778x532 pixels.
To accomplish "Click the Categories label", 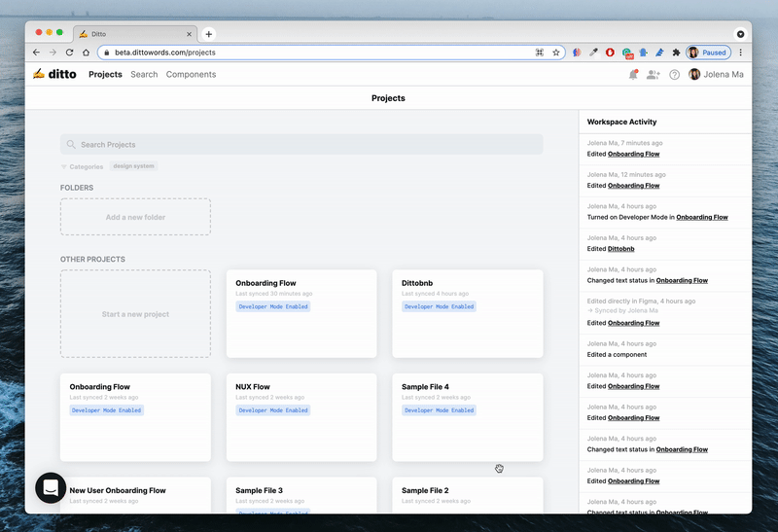I will click(x=87, y=166).
